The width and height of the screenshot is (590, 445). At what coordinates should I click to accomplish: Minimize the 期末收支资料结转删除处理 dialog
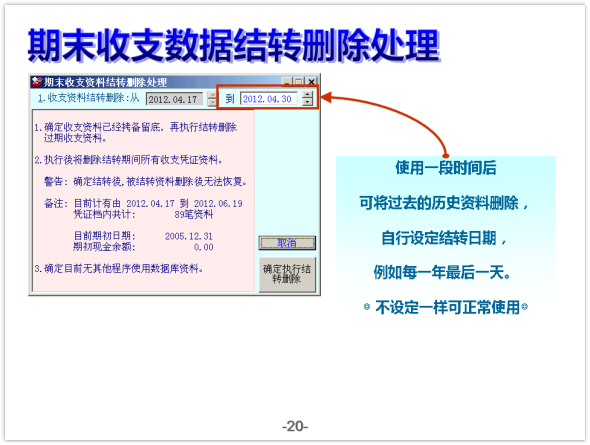[287, 82]
